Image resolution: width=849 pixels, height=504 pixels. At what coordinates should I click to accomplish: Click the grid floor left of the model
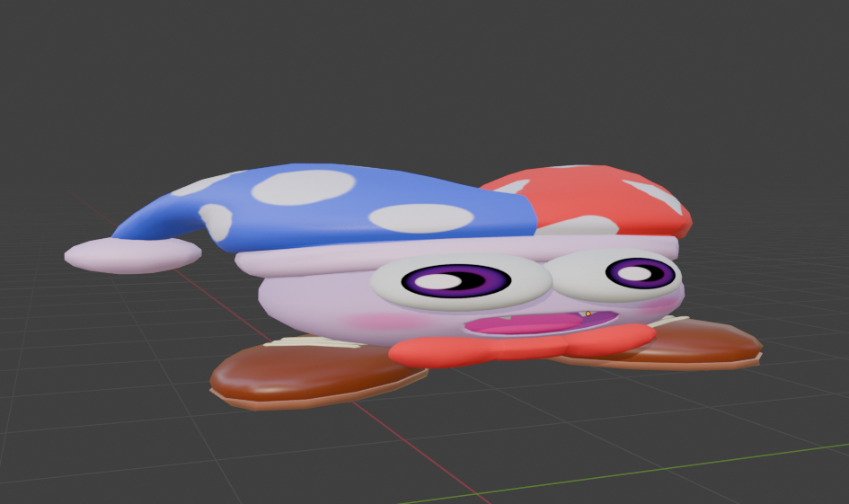point(90,359)
